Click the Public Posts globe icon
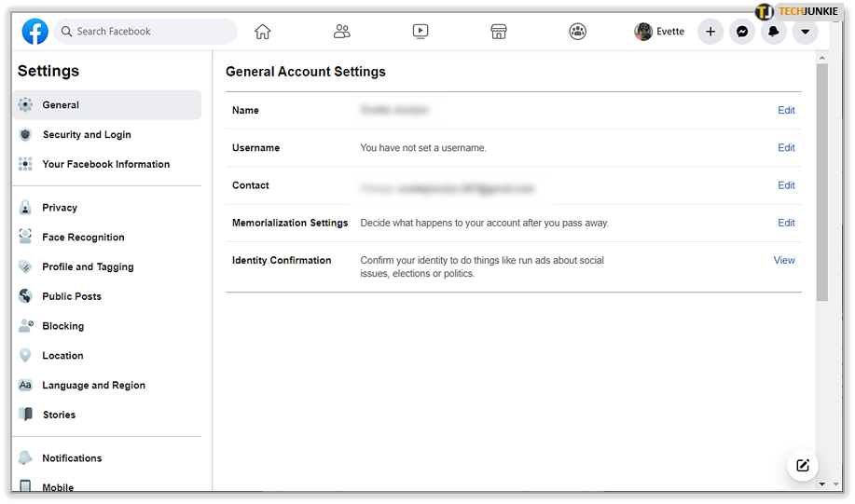Screen dimensions: 855x504 coord(25,296)
